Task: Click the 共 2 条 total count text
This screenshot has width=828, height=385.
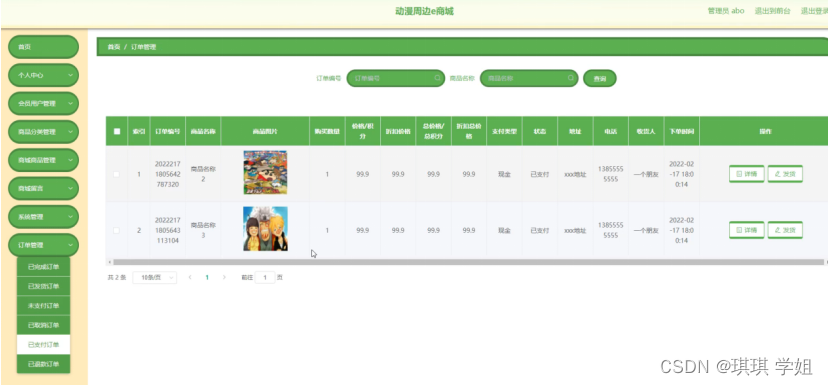Action: tap(117, 277)
